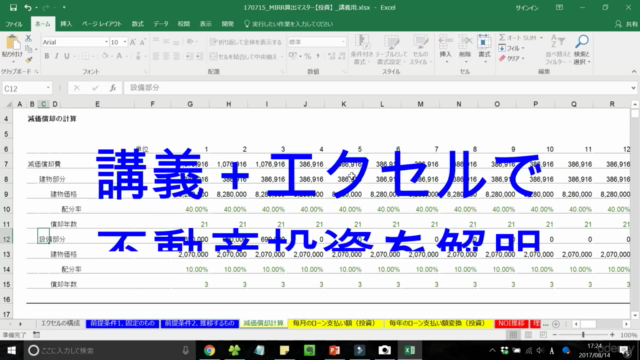Toggle Align Left
Viewport: 640px width, 360px height.
(156, 56)
